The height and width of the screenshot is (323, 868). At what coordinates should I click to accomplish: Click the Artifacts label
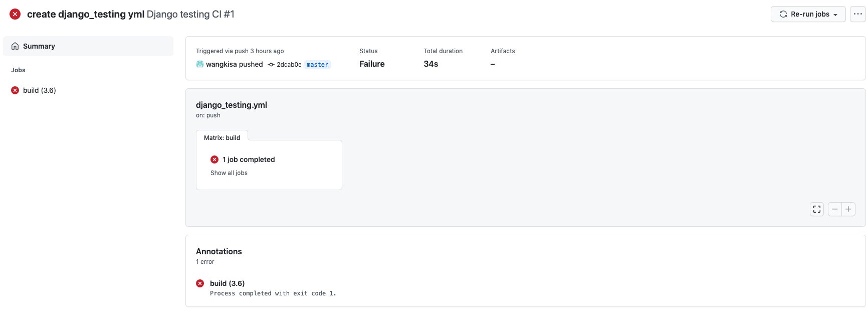point(503,51)
